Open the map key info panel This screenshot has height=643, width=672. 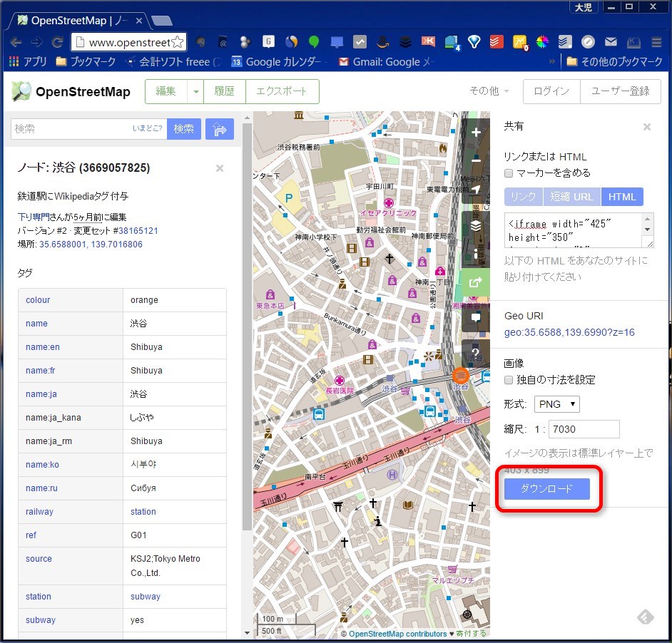point(476,254)
